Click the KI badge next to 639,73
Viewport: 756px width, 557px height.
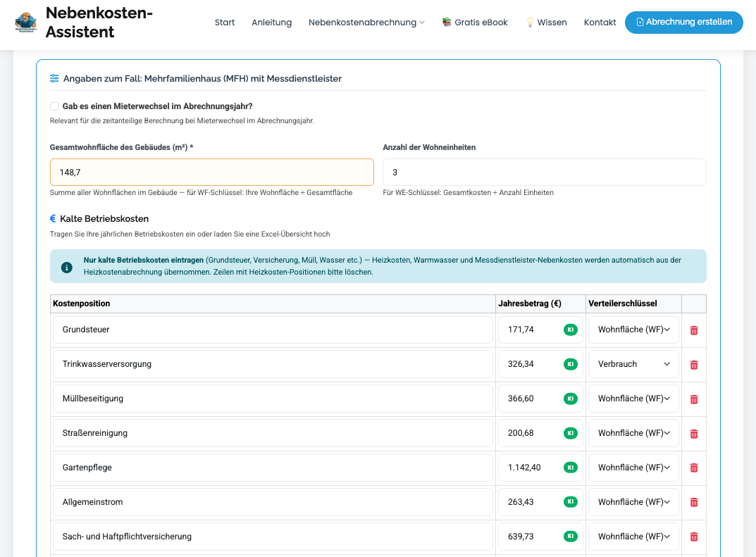click(x=571, y=537)
